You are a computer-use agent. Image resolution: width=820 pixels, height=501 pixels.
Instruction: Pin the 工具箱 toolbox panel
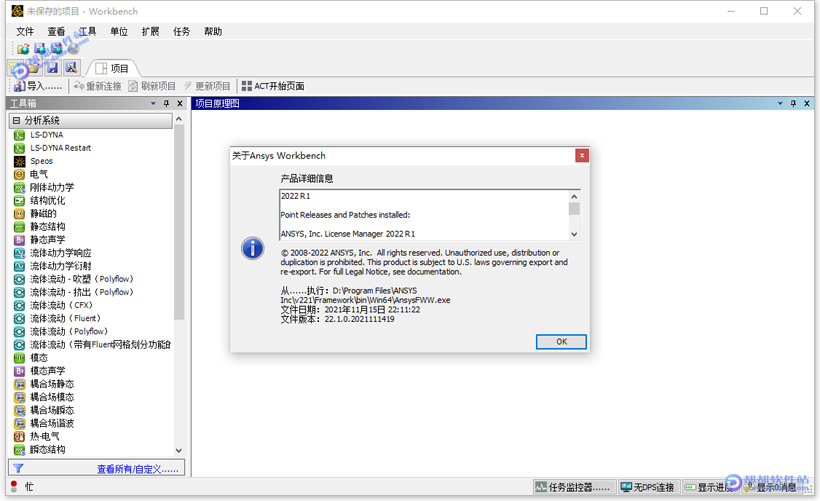click(x=166, y=104)
